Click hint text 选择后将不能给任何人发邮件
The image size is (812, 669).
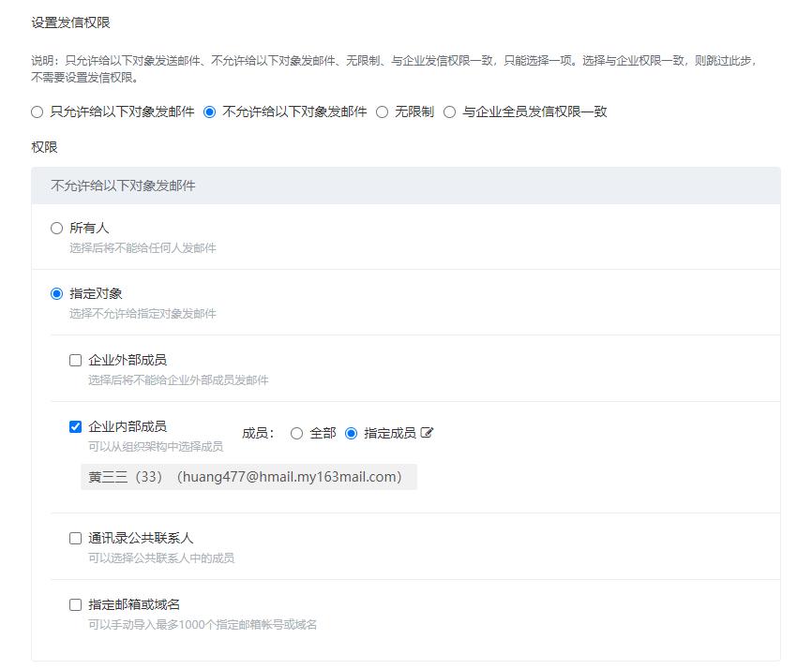[141, 247]
